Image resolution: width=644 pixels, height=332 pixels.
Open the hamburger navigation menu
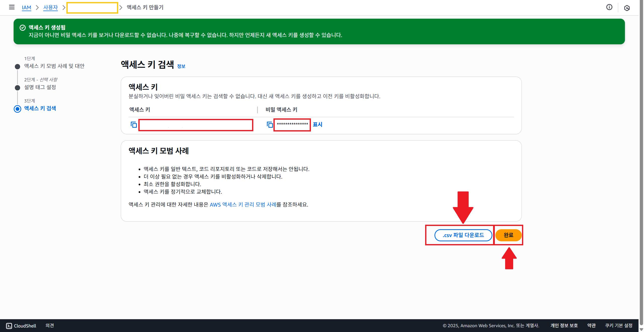[x=12, y=7]
